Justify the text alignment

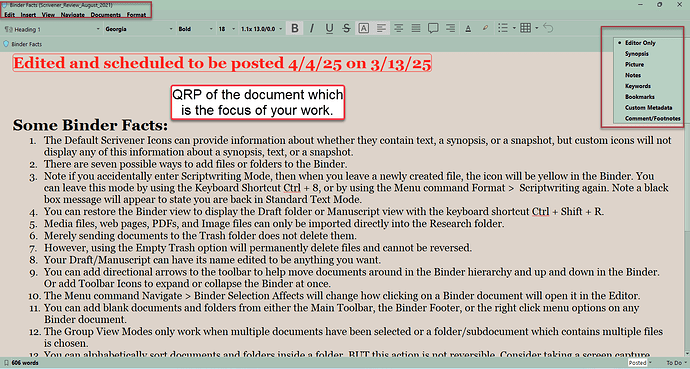(x=415, y=29)
